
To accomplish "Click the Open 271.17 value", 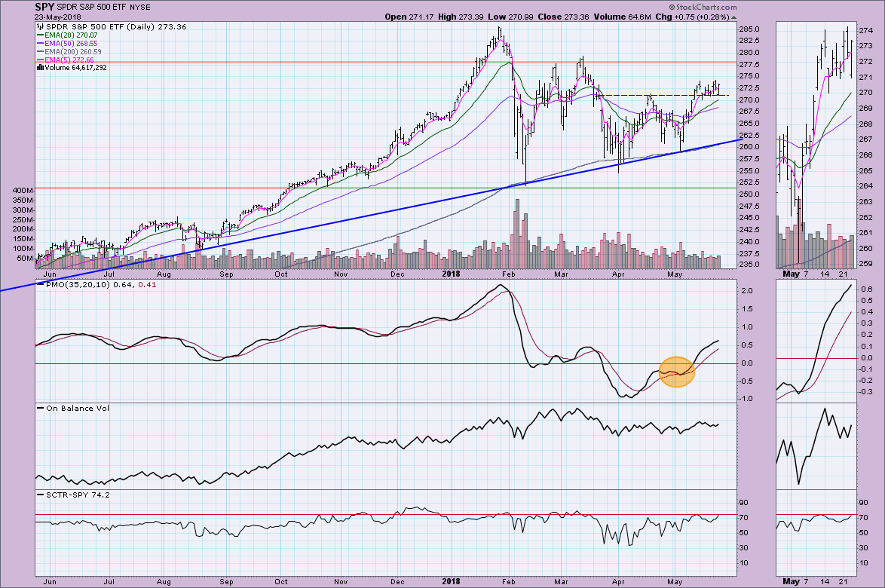I will pyautogui.click(x=409, y=17).
